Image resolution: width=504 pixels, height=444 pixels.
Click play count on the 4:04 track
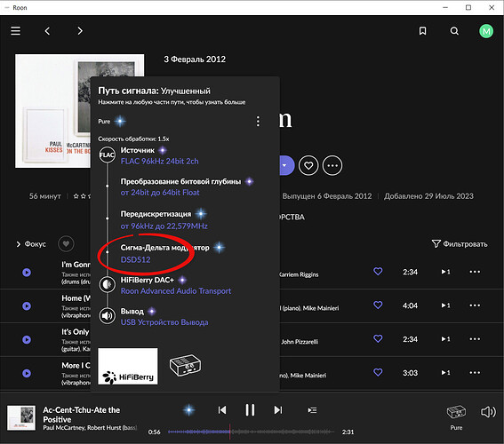click(x=446, y=305)
